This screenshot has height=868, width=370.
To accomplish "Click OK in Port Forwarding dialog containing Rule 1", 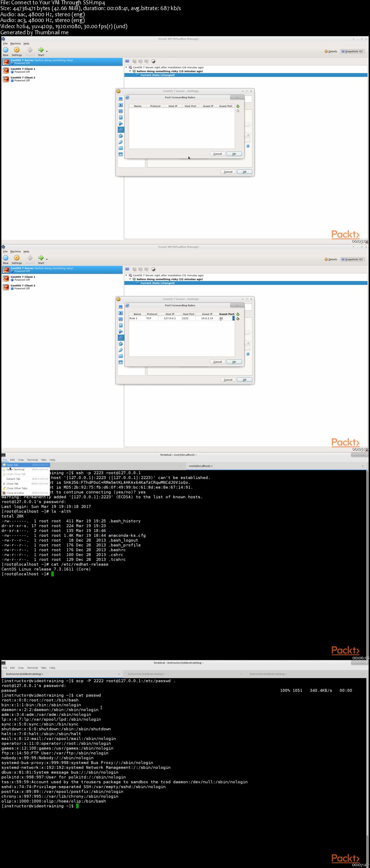I will pos(234,362).
